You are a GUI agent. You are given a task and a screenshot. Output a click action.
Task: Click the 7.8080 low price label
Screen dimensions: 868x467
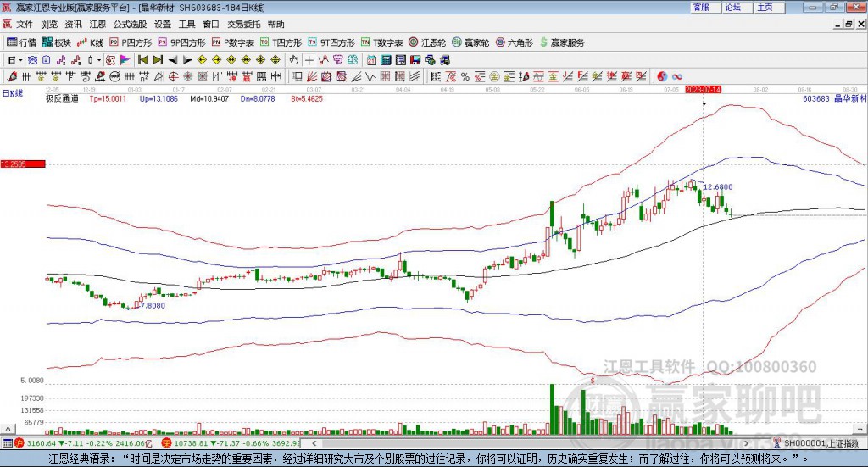(x=153, y=305)
